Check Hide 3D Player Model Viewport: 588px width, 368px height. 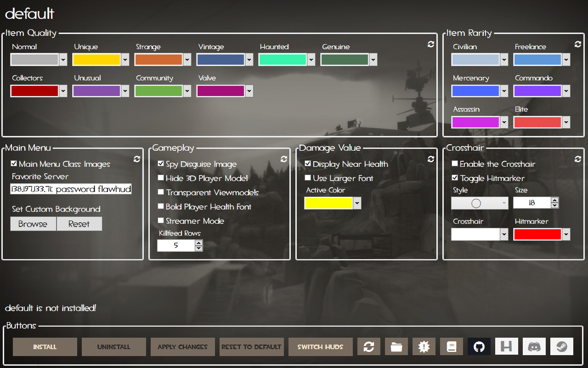click(161, 178)
